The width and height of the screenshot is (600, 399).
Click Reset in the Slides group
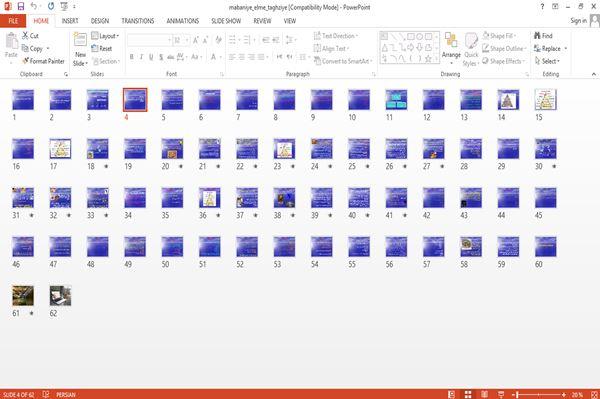[x=101, y=49]
